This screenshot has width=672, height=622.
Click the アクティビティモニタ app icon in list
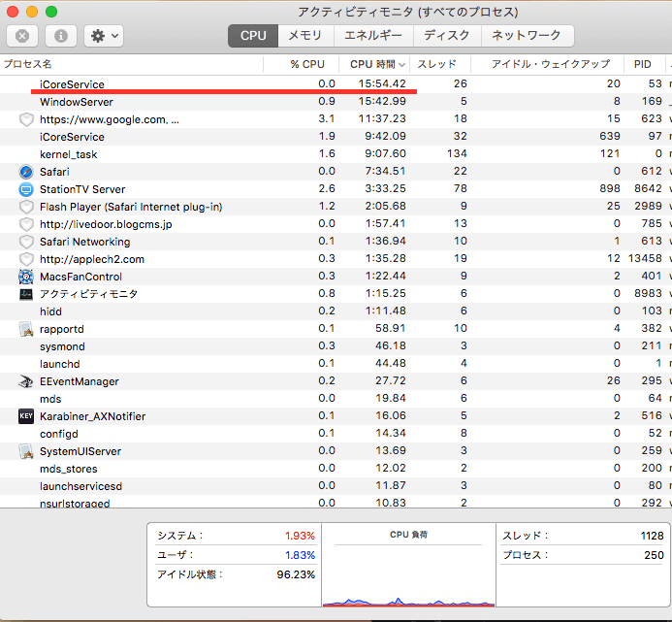coord(26,294)
